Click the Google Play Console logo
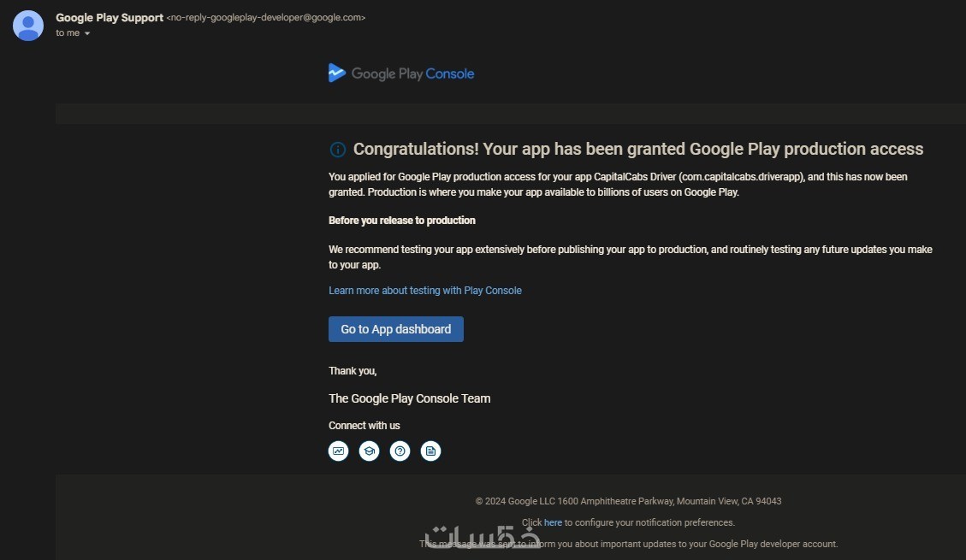 click(400, 74)
